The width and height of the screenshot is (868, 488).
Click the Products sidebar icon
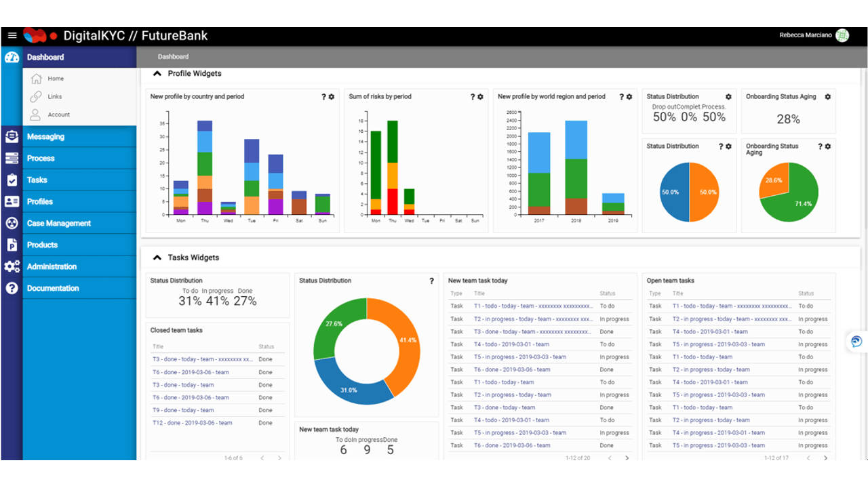click(x=12, y=245)
